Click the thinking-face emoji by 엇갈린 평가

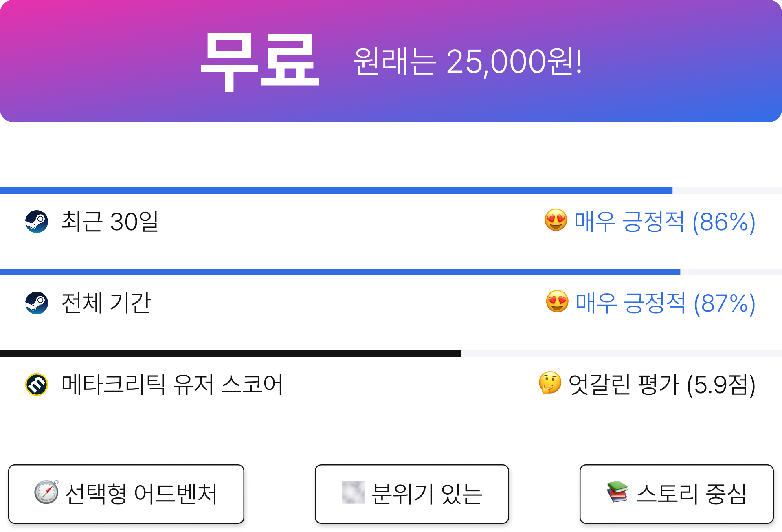(550, 383)
